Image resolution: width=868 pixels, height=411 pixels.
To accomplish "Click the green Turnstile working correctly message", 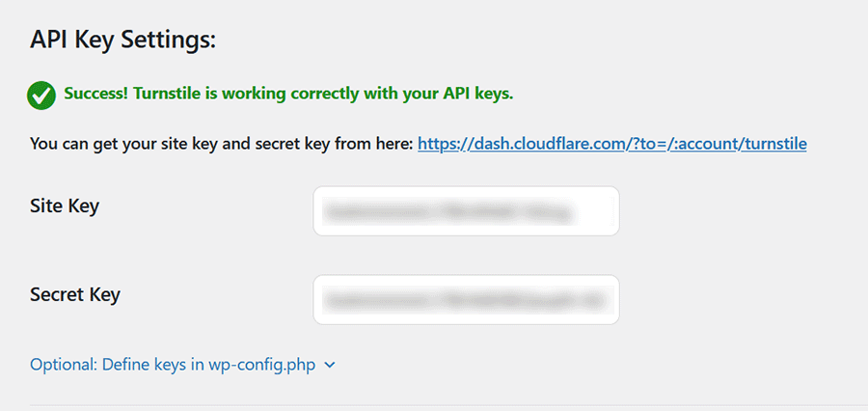I will click(x=288, y=94).
